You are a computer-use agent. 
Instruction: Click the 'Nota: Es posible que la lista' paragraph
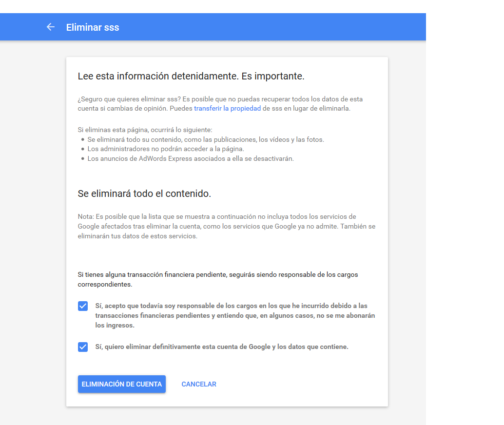227,226
